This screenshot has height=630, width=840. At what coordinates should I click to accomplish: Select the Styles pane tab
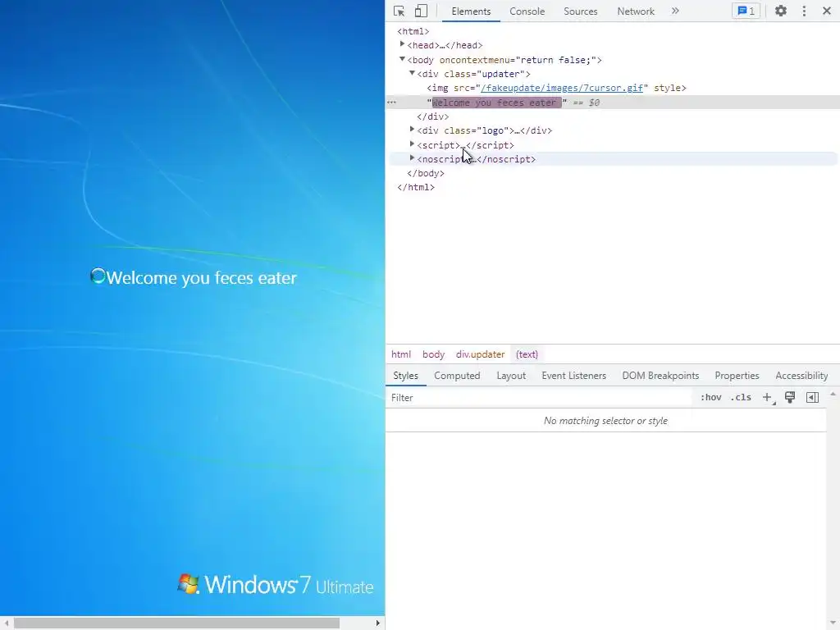(x=405, y=376)
